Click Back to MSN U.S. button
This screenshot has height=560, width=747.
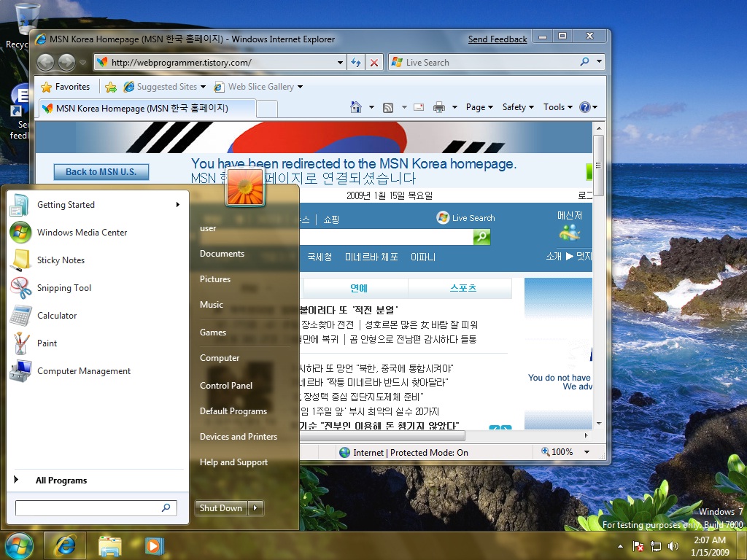click(x=101, y=172)
